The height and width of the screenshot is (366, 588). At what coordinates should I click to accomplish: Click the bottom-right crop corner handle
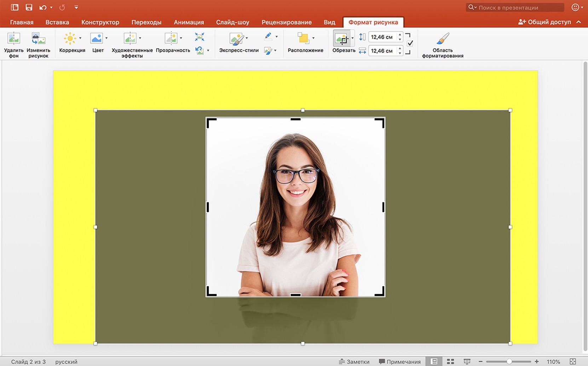[x=379, y=291]
